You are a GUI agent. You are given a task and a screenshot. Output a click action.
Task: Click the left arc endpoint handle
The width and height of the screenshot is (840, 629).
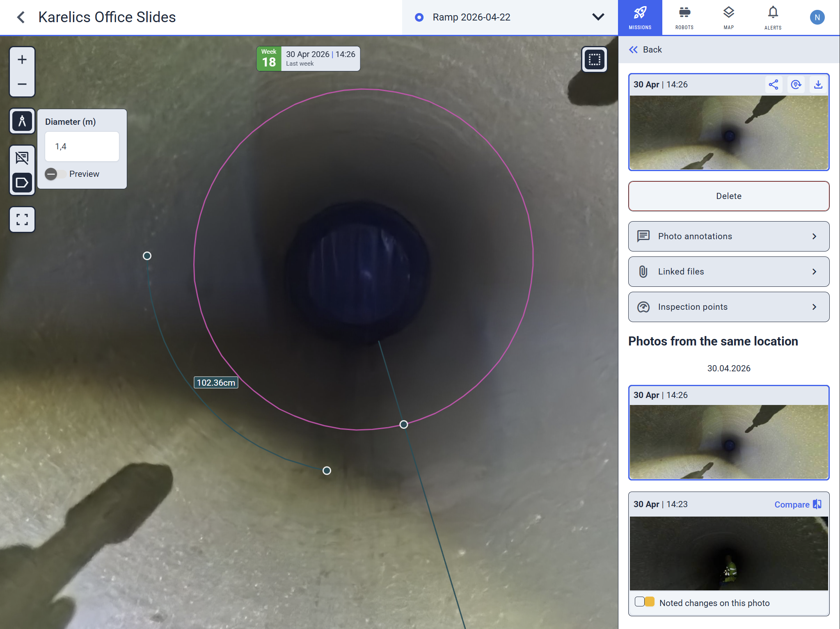click(x=147, y=256)
